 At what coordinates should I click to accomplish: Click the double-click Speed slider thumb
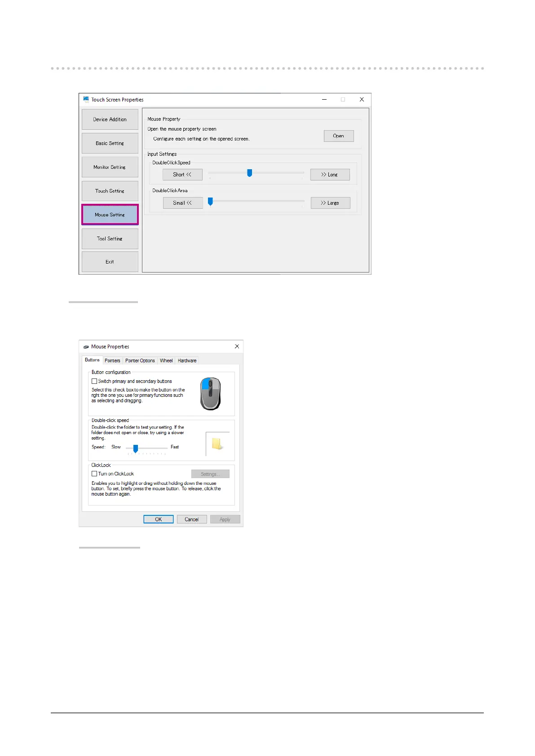coord(136,448)
